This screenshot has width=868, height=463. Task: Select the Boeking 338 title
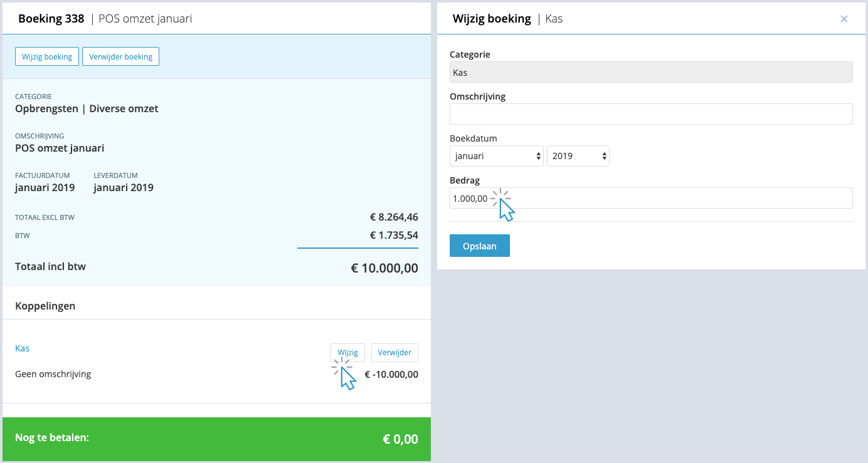click(x=51, y=19)
